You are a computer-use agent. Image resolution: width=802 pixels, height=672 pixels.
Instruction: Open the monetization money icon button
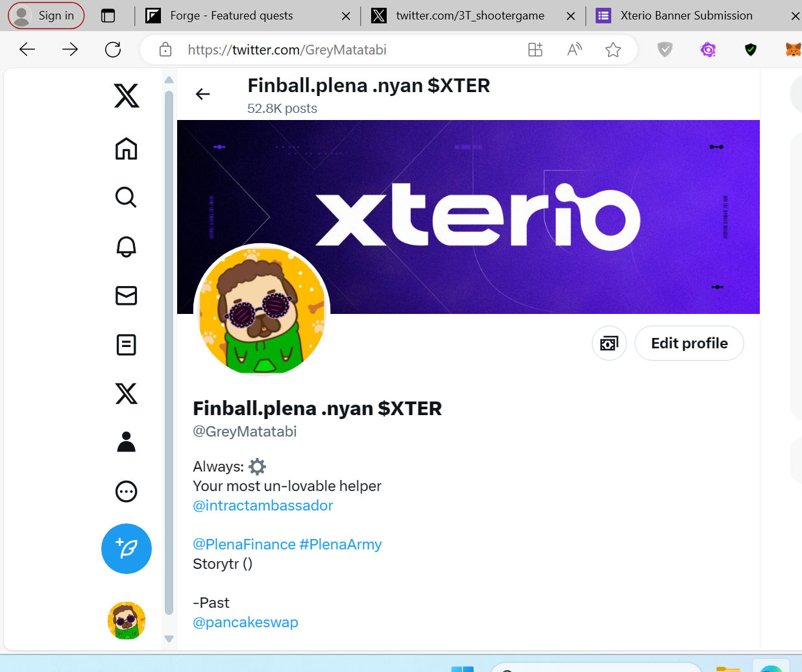(609, 343)
